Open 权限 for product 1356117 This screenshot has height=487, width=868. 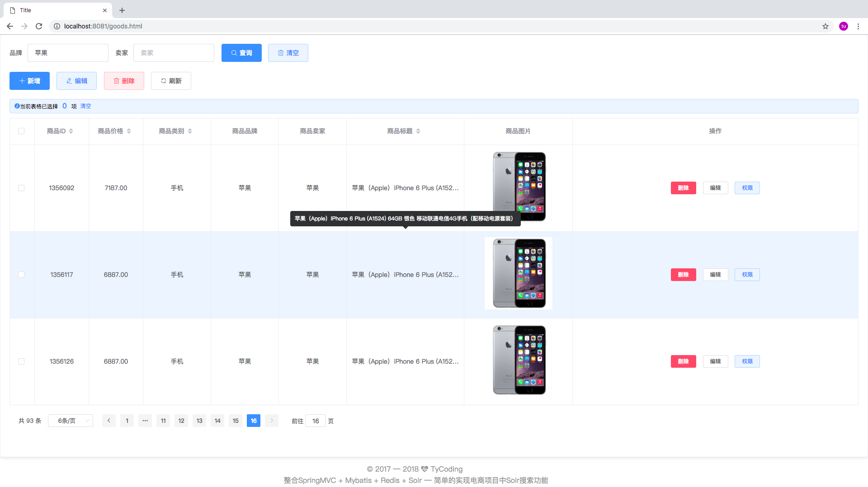[x=747, y=275]
